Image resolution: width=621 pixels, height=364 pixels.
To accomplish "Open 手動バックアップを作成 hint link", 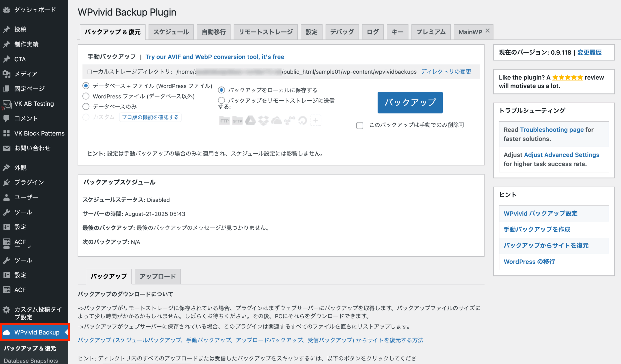I will pos(537,230).
